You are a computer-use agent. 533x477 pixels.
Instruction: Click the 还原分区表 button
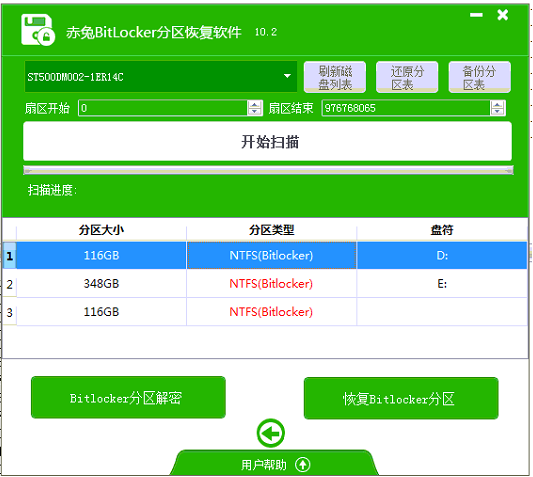click(x=407, y=77)
